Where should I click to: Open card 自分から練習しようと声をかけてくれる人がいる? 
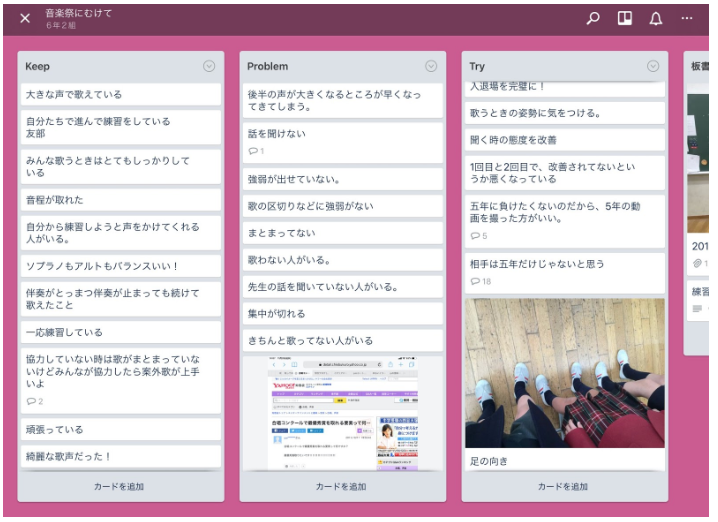pyautogui.click(x=121, y=233)
